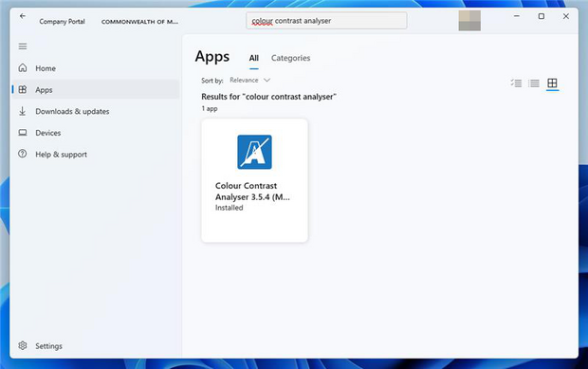Maximize the Company Portal window

click(542, 16)
